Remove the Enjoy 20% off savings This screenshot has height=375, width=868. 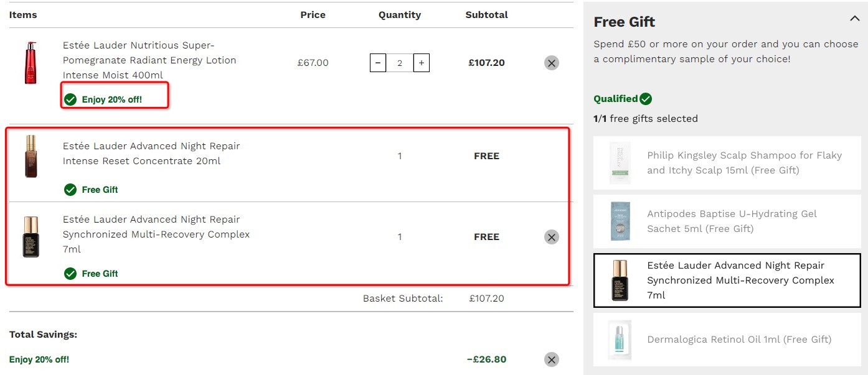coord(551,359)
